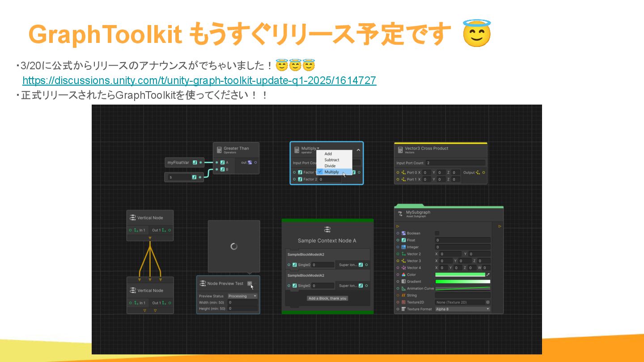The width and height of the screenshot is (644, 362).
Task: Click the node preview loading thumbnail
Action: pos(234,246)
